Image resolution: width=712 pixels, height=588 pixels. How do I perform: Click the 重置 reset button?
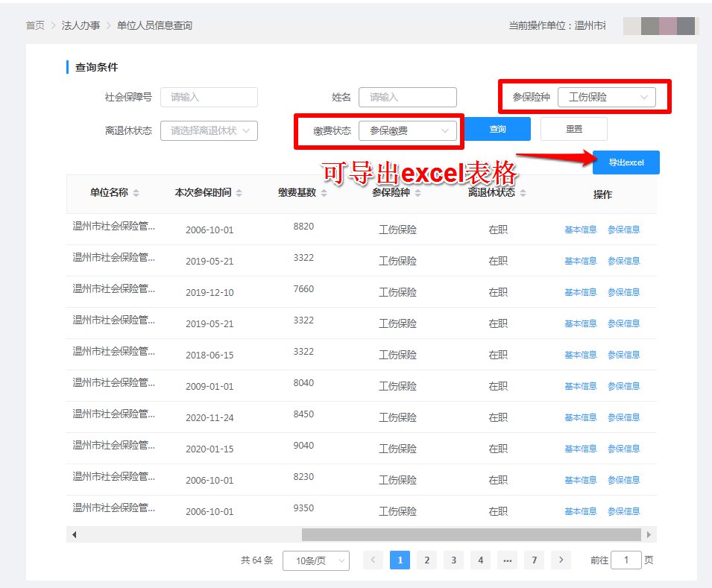coord(573,129)
